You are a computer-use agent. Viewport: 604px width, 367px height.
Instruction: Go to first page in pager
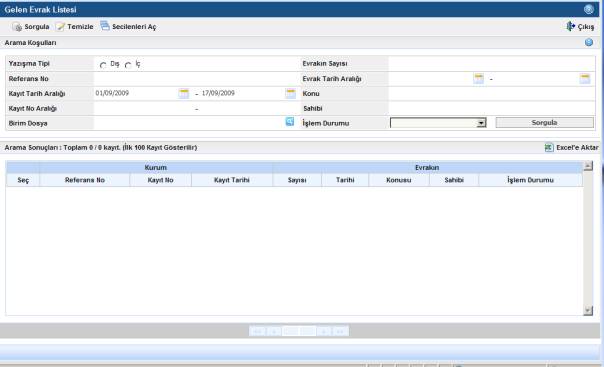(x=257, y=331)
